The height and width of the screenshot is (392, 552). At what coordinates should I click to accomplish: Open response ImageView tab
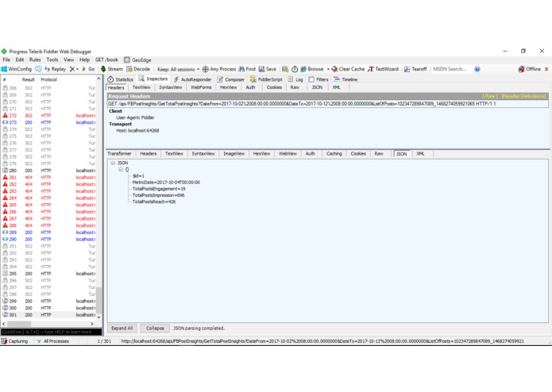234,154
